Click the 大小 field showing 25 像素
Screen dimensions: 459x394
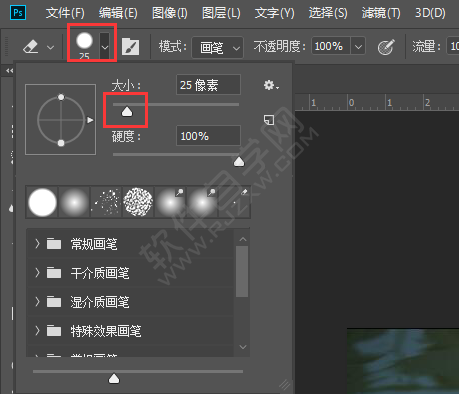tap(208, 85)
